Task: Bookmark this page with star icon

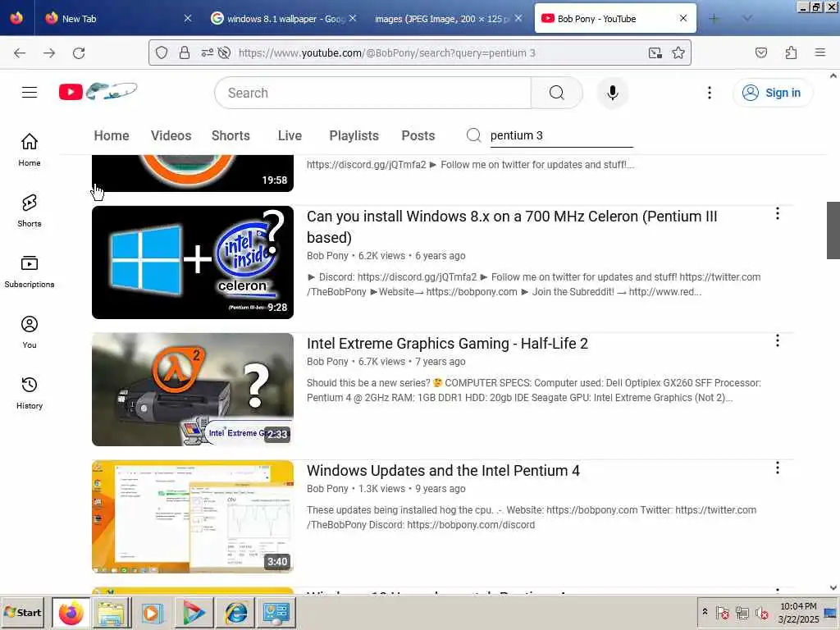Action: pyautogui.click(x=678, y=52)
